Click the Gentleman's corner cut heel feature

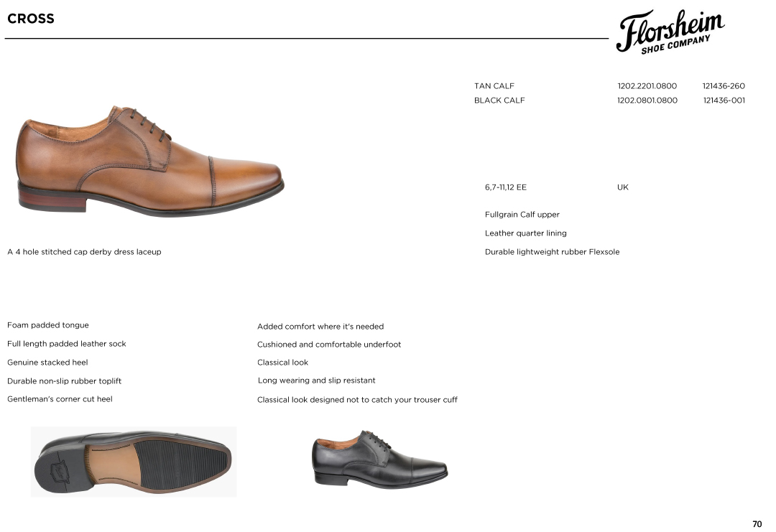pos(60,399)
